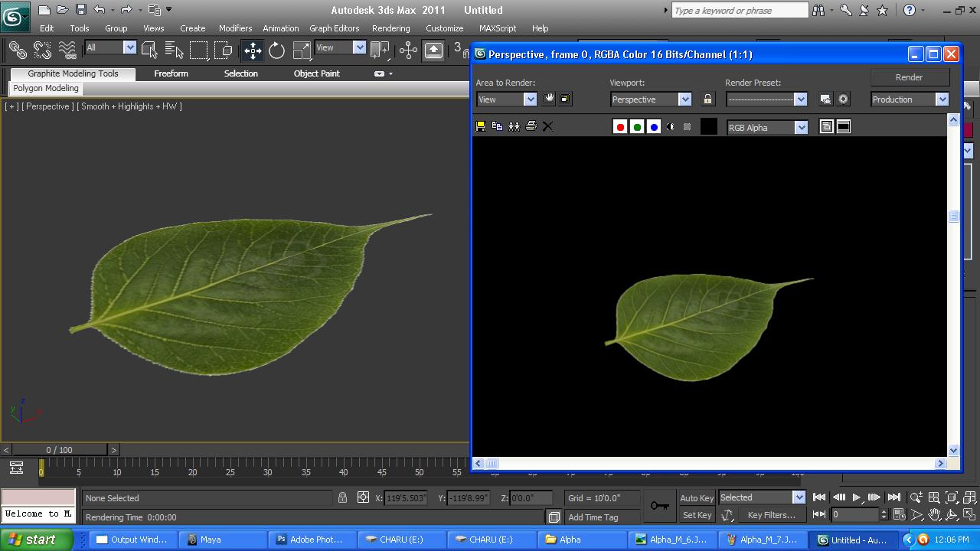
Task: Click the X coordinate input field
Action: click(x=406, y=497)
